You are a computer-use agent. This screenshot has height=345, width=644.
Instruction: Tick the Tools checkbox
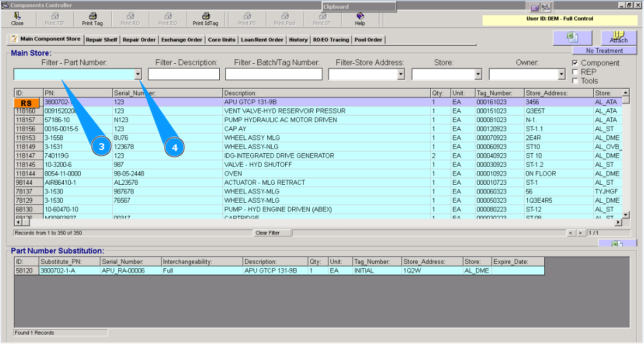(x=575, y=81)
